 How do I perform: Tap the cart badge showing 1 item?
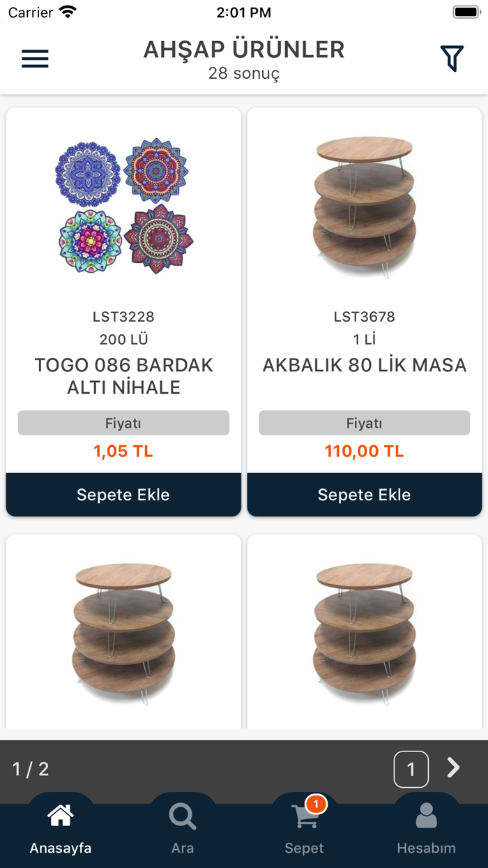(317, 804)
